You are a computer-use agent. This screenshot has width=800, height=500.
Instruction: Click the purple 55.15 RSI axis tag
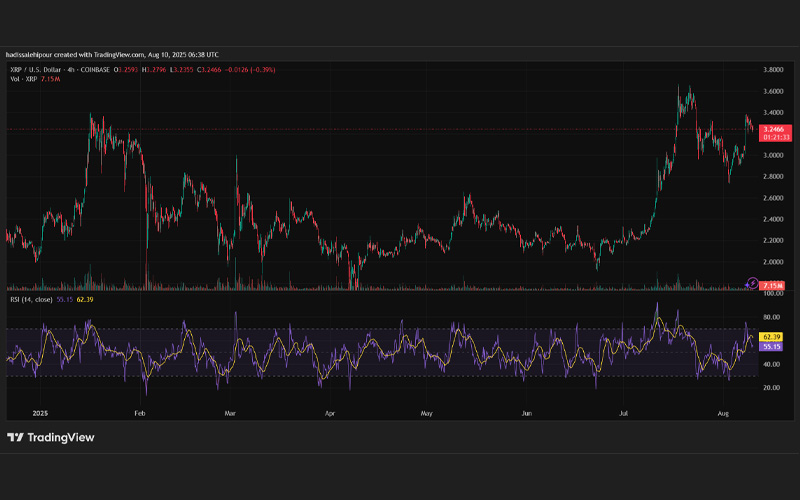[771, 347]
